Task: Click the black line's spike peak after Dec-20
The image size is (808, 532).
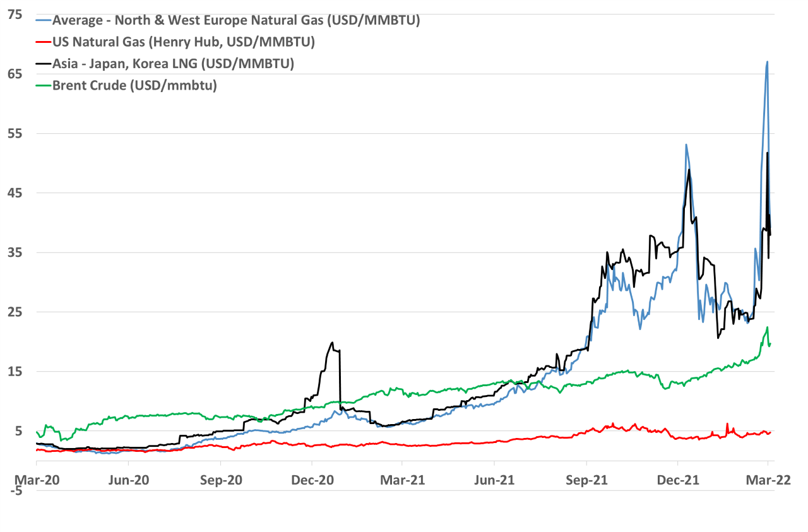Action: click(332, 343)
